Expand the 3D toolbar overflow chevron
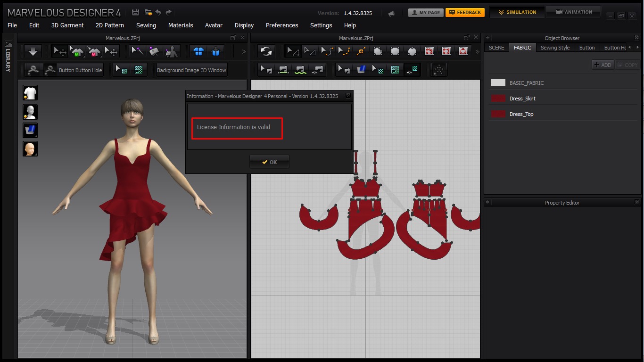This screenshot has width=644, height=362. pyautogui.click(x=244, y=52)
